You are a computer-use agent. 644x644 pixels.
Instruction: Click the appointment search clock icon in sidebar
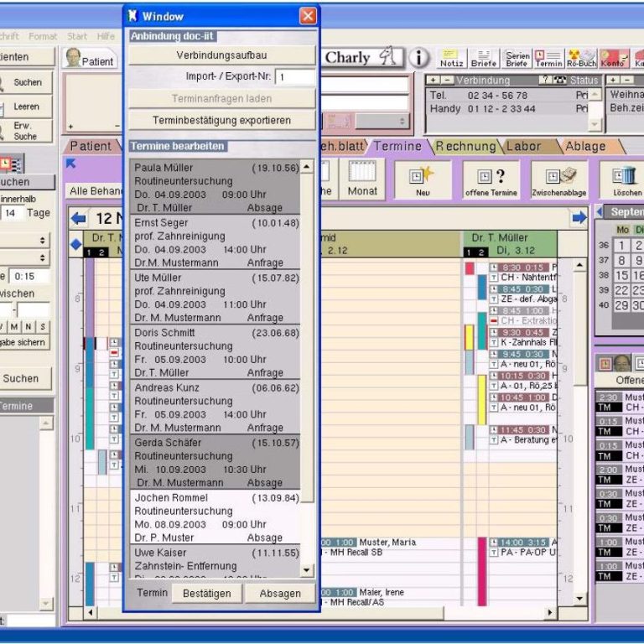[x=12, y=164]
